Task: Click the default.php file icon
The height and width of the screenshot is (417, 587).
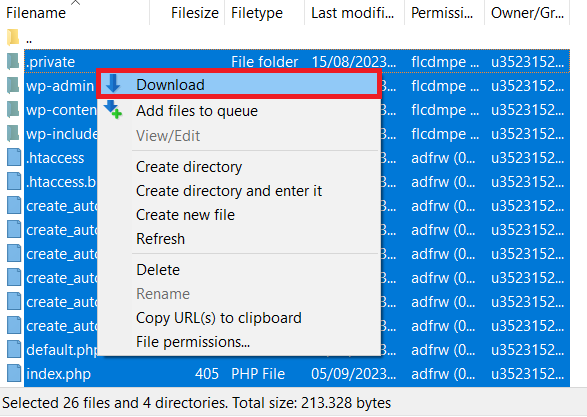Action: tap(14, 349)
